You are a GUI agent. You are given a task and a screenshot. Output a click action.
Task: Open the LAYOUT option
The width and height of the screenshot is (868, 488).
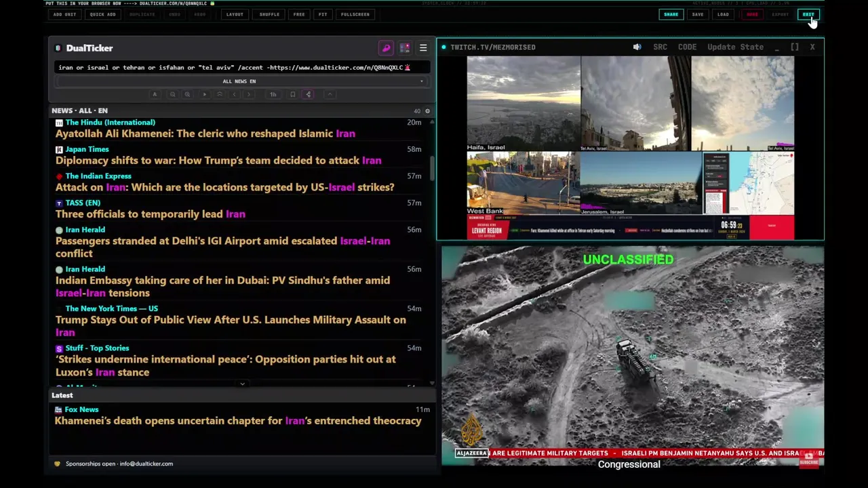235,14
